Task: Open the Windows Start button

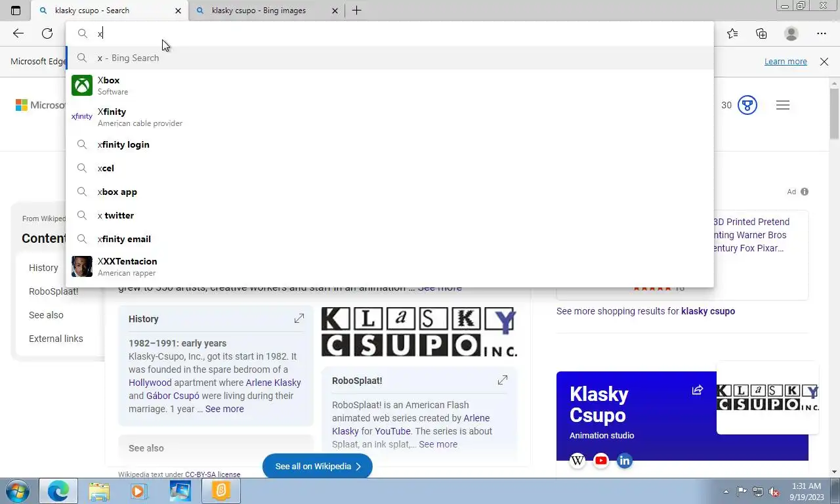Action: coord(17,491)
